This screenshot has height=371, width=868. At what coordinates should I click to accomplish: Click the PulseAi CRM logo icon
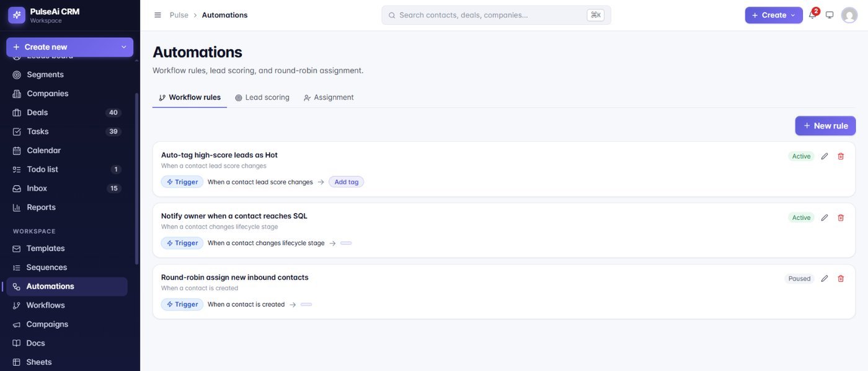(17, 15)
